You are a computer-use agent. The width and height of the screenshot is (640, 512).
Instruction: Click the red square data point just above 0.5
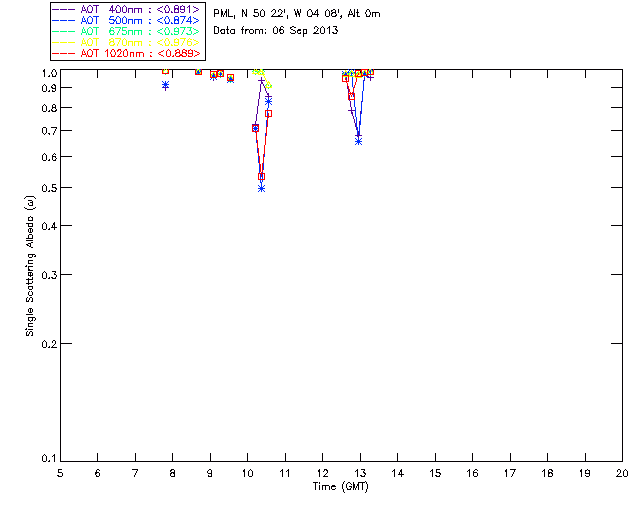tap(262, 177)
